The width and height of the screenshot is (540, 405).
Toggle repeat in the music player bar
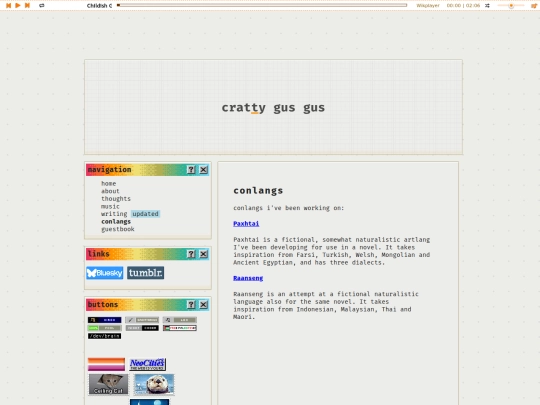42,6
